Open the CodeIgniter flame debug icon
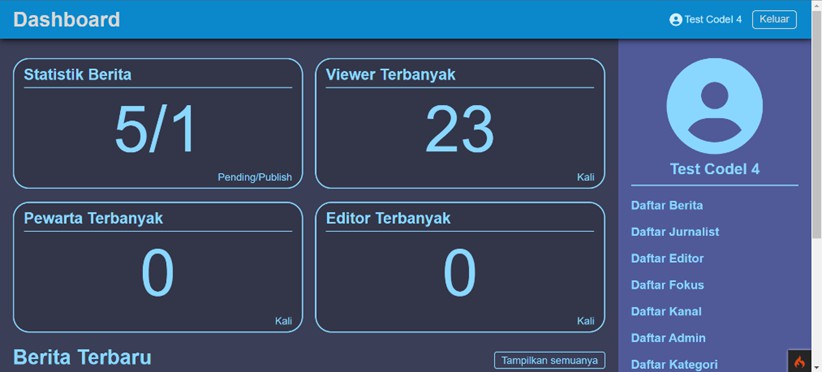 [799, 362]
